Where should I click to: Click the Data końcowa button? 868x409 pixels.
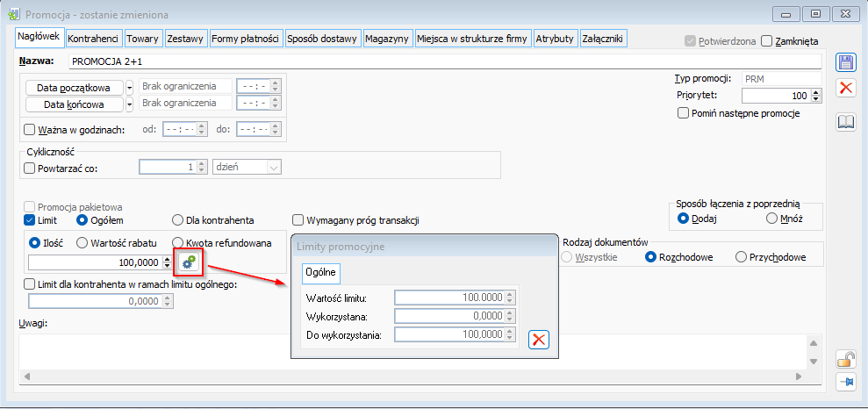[74, 104]
